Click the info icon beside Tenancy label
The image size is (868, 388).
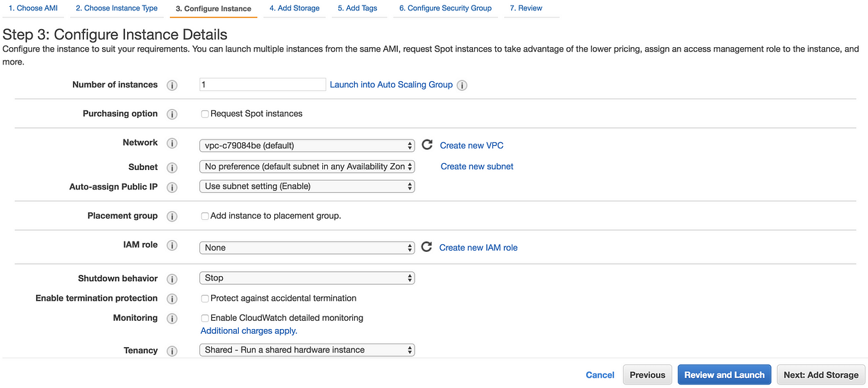tap(172, 351)
